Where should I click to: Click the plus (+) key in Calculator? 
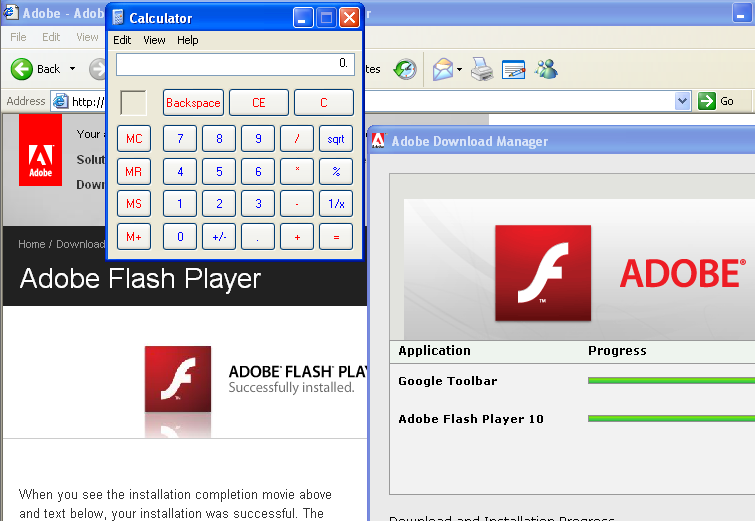point(297,236)
